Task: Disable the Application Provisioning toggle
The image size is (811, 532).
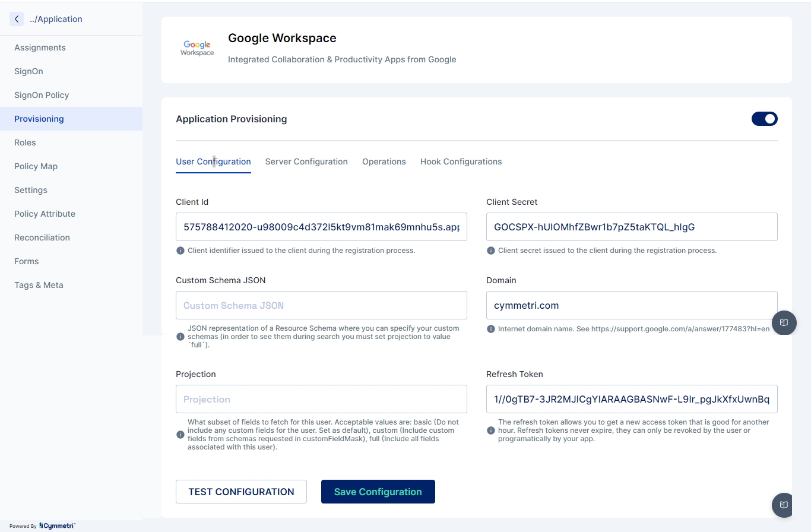Action: click(765, 119)
